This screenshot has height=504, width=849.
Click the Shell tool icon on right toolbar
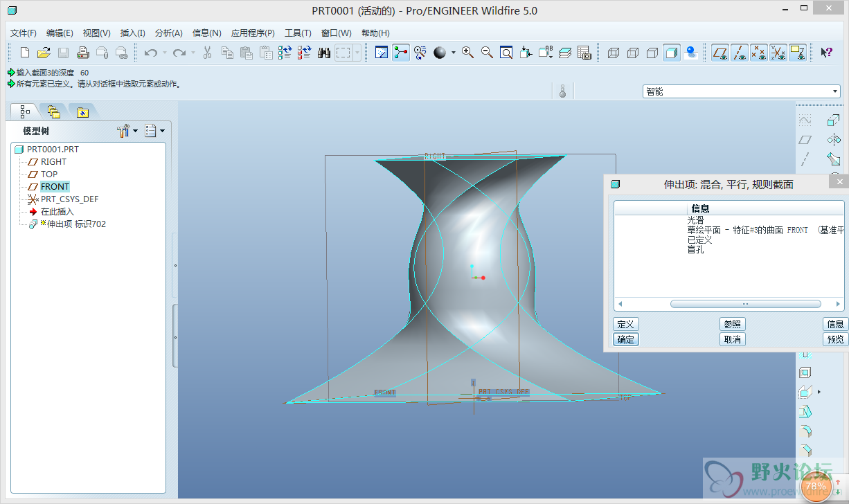pos(805,372)
